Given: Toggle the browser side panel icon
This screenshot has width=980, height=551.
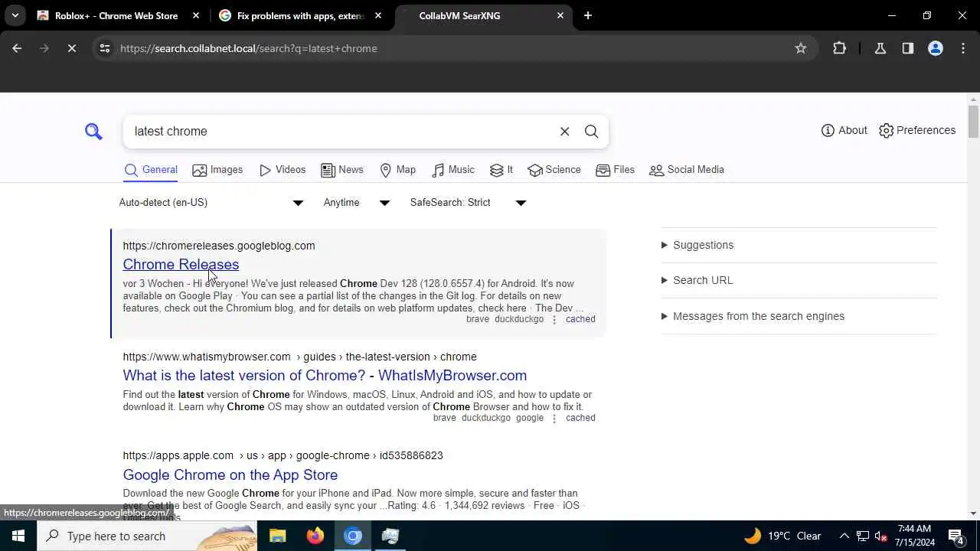Looking at the screenshot, I should pyautogui.click(x=908, y=48).
